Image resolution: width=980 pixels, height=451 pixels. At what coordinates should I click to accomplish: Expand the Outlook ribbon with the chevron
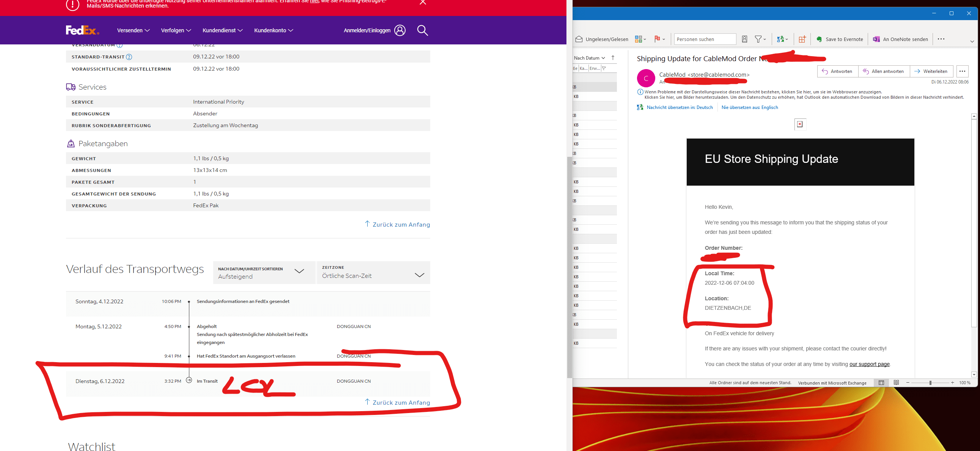pos(972,41)
